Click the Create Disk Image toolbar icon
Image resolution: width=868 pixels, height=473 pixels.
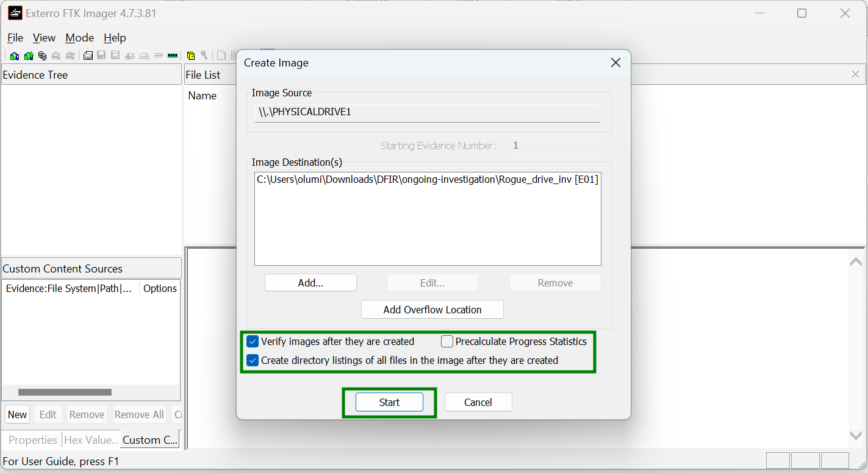pyautogui.click(x=88, y=56)
